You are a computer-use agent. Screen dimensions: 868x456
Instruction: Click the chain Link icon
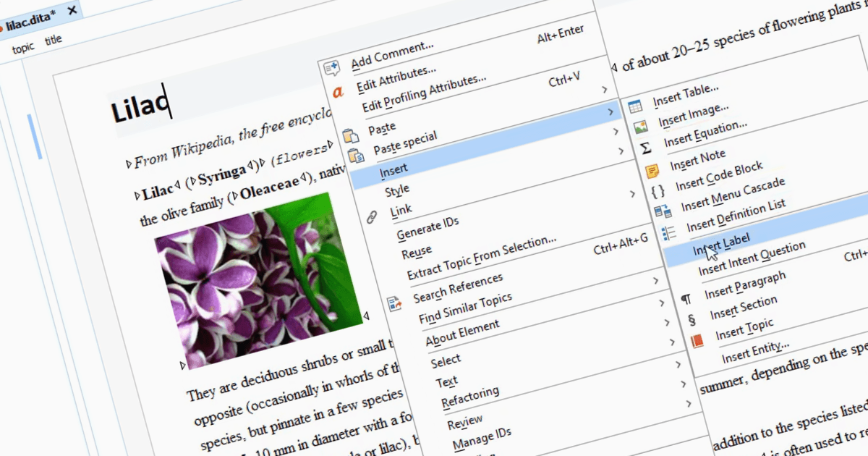tap(373, 216)
